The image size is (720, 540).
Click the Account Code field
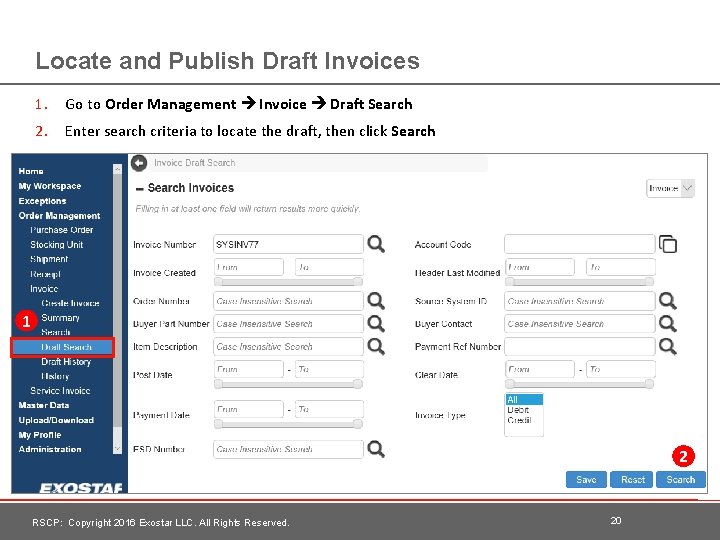pyautogui.click(x=579, y=244)
